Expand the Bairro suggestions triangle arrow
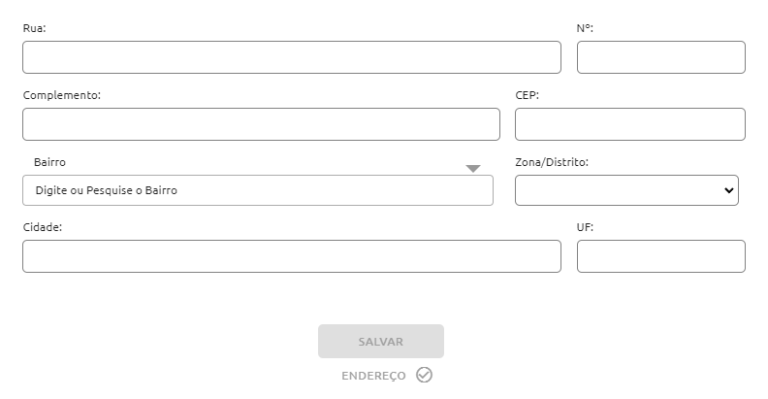The height and width of the screenshot is (399, 768). coord(473,168)
